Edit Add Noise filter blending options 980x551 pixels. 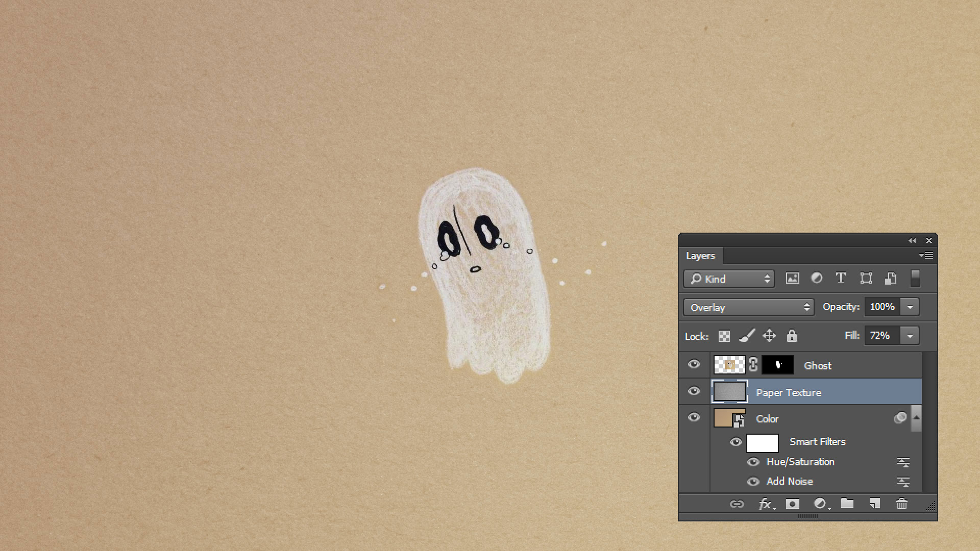point(903,482)
